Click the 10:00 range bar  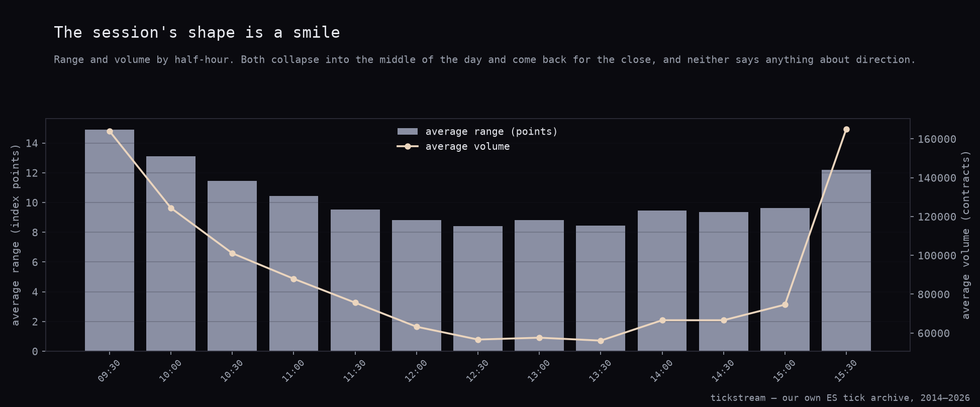click(x=171, y=254)
